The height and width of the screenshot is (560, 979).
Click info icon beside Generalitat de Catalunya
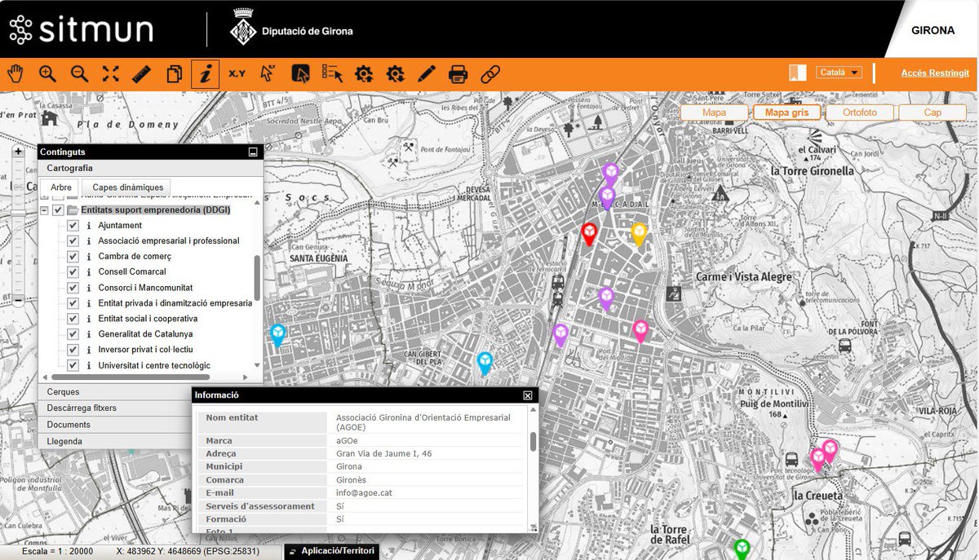pyautogui.click(x=88, y=334)
